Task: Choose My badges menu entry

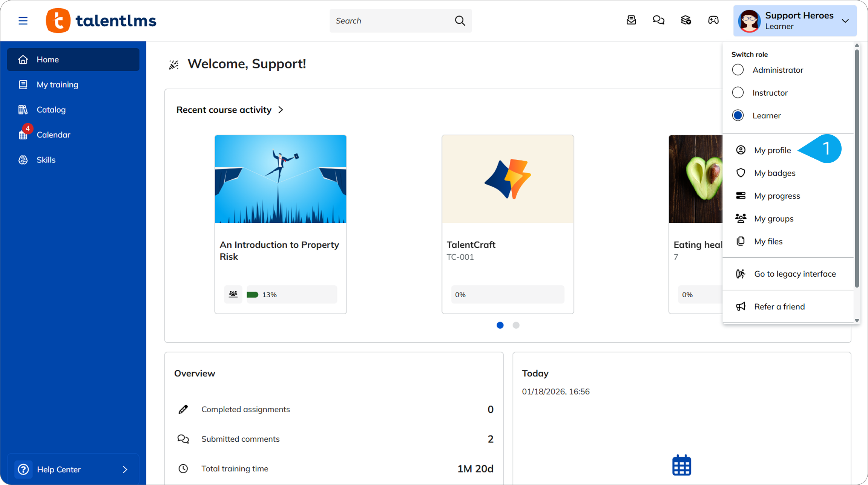Action: tap(774, 173)
